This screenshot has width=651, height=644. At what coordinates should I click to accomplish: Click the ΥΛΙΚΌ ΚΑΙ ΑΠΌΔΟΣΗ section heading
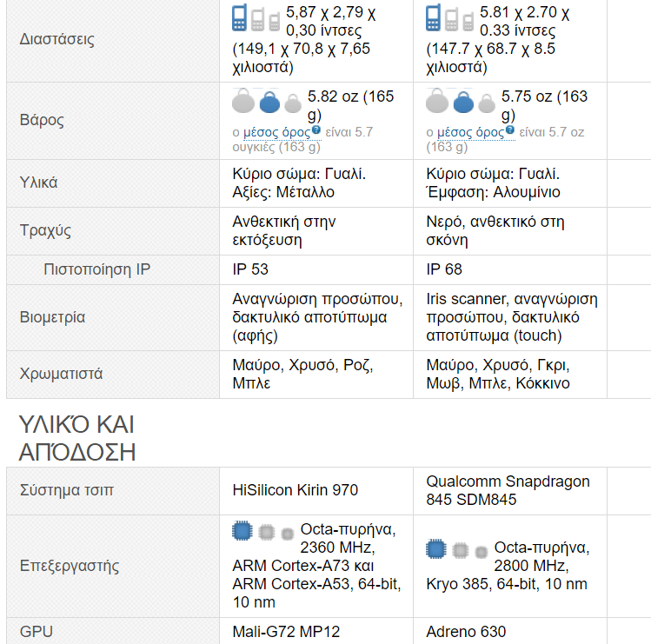tap(78, 438)
